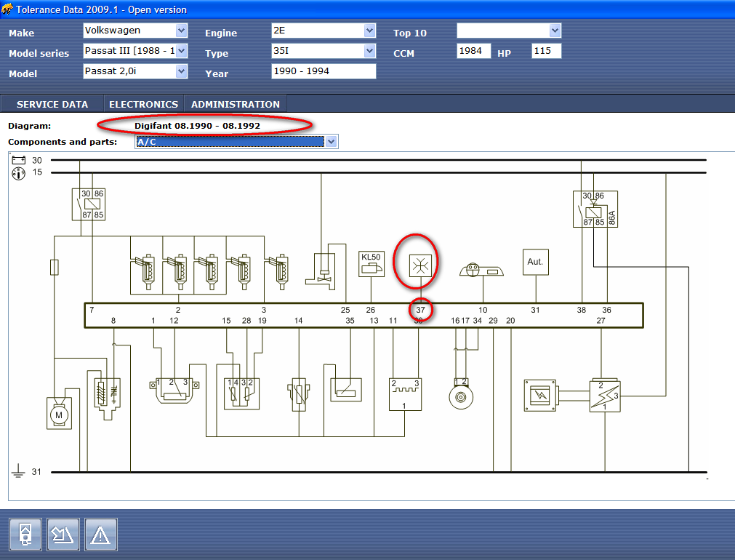Image resolution: width=735 pixels, height=560 pixels.
Task: Click the motor M symbol in the diagram
Action: (57, 414)
